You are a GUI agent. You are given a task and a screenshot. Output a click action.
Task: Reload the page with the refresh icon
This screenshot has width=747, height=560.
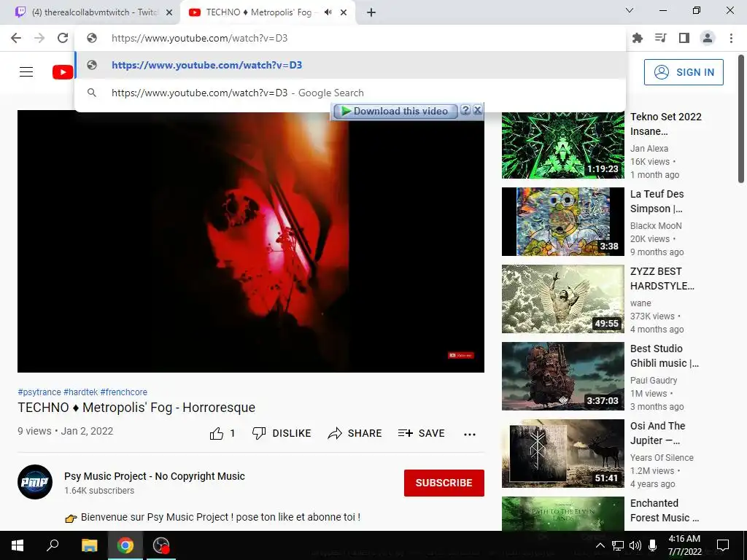pyautogui.click(x=63, y=38)
